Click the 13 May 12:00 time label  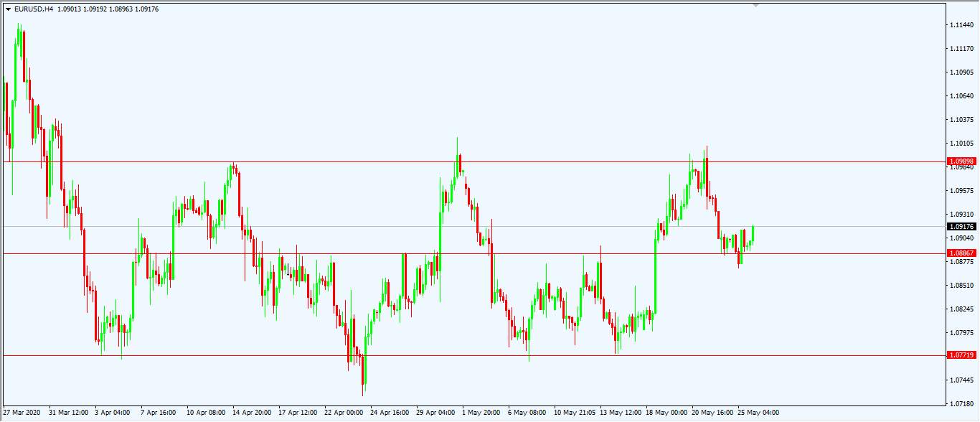pyautogui.click(x=620, y=413)
